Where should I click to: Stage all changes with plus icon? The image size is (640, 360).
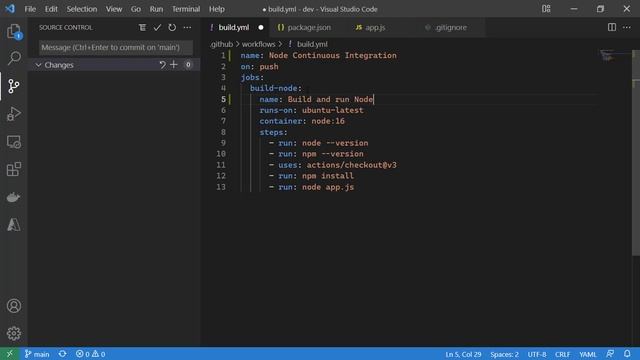pos(174,64)
